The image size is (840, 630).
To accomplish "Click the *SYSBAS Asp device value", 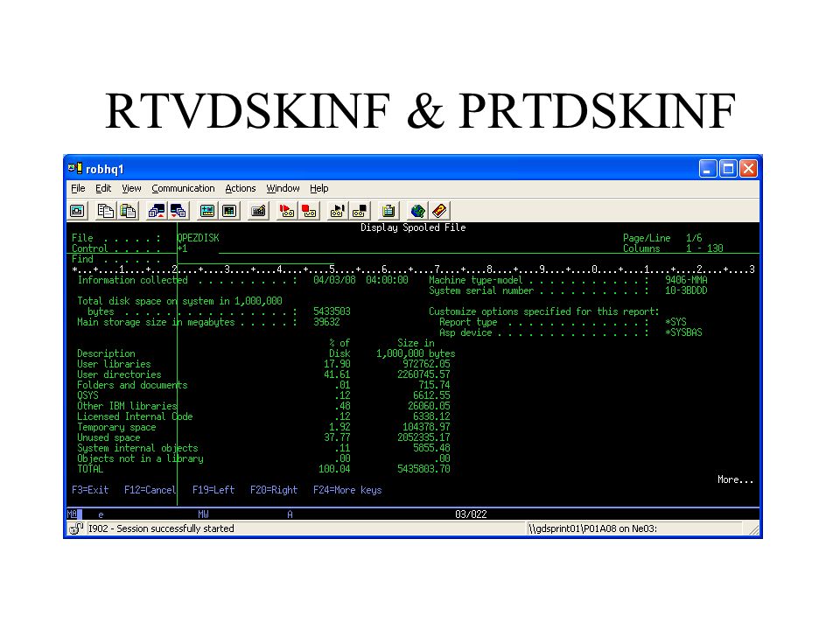I will click(683, 332).
